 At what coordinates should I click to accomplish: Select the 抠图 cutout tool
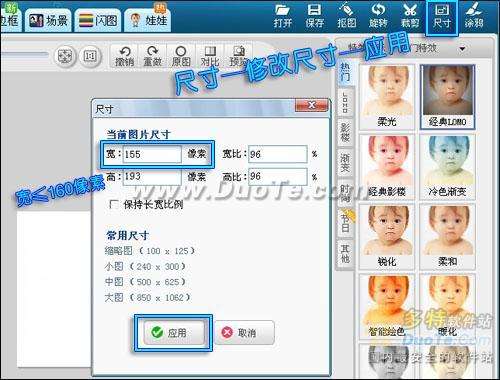pos(346,16)
